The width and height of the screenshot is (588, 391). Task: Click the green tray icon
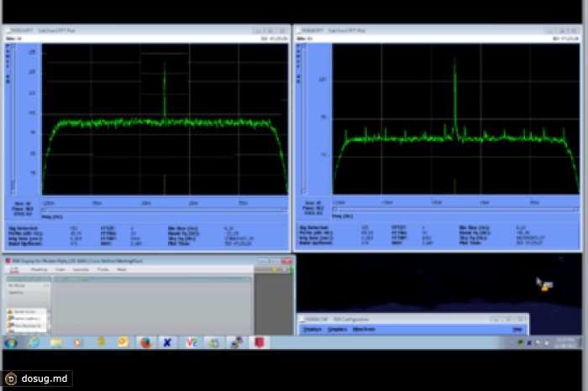pyautogui.click(x=521, y=342)
